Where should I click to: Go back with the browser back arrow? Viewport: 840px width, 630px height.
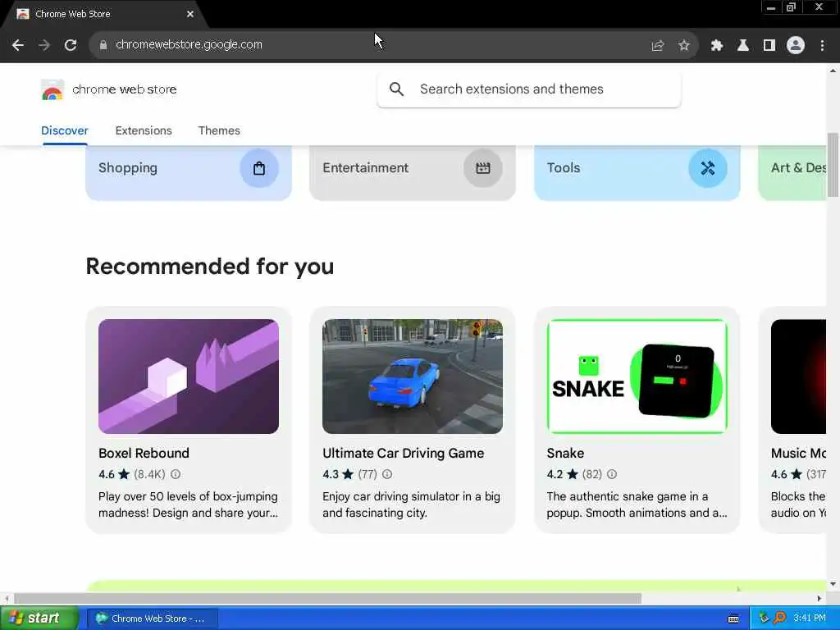[18, 45]
